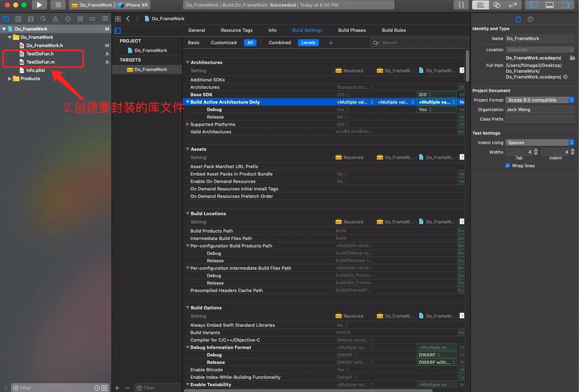Screen dimensions: 579x392
Task: Collapse the Architectures section
Action: tap(187, 62)
